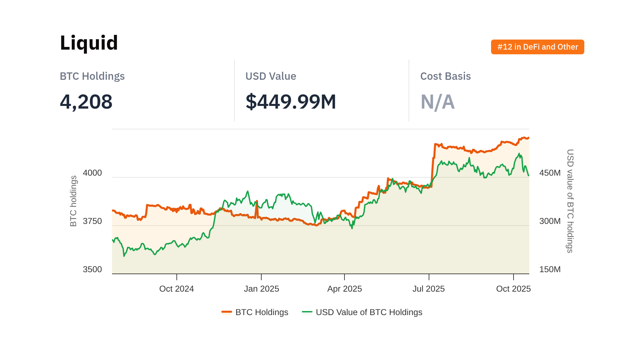
Task: Click the Jul 2025 axis label
Action: [x=428, y=289]
